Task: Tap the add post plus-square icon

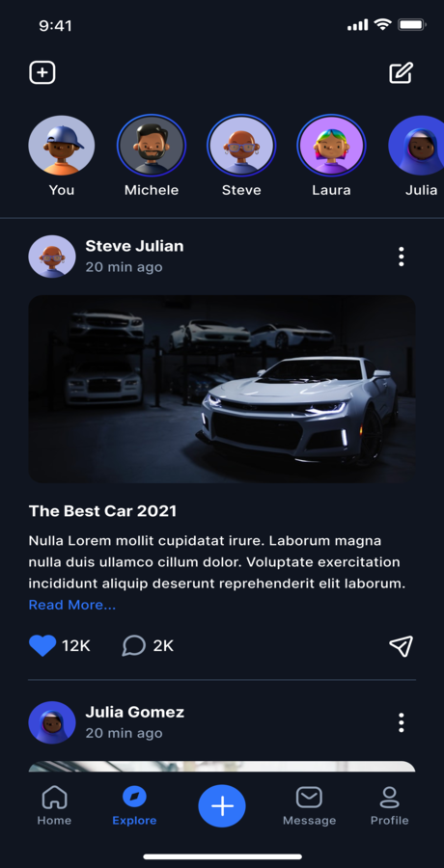Action: [42, 72]
